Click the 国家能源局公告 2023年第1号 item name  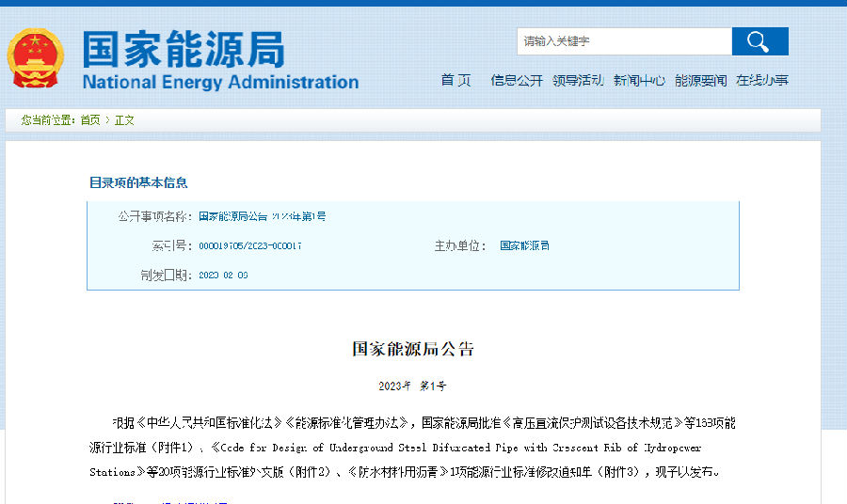pyautogui.click(x=263, y=216)
